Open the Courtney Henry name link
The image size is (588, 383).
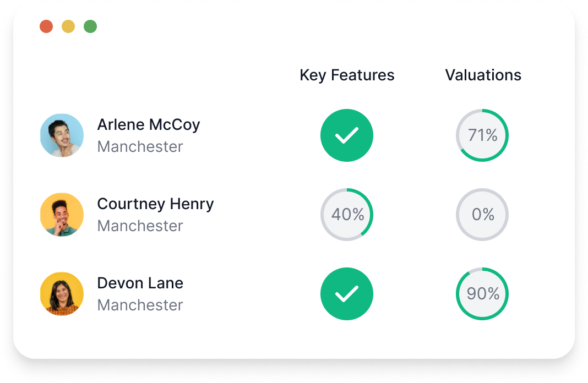pyautogui.click(x=155, y=204)
